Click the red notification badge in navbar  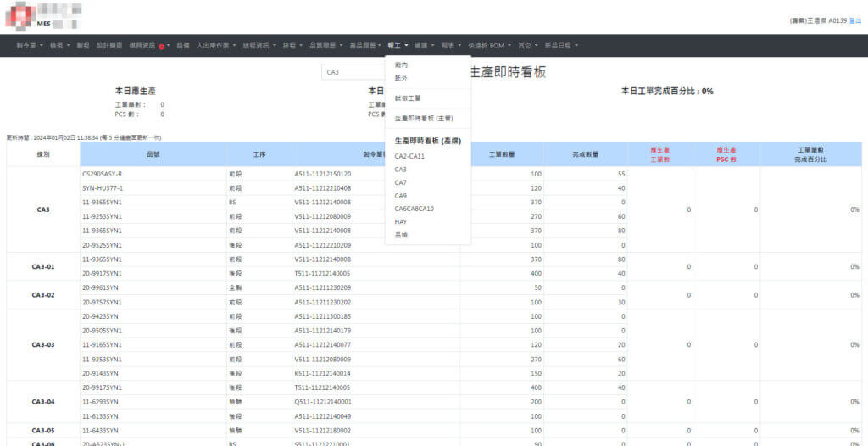tap(161, 46)
